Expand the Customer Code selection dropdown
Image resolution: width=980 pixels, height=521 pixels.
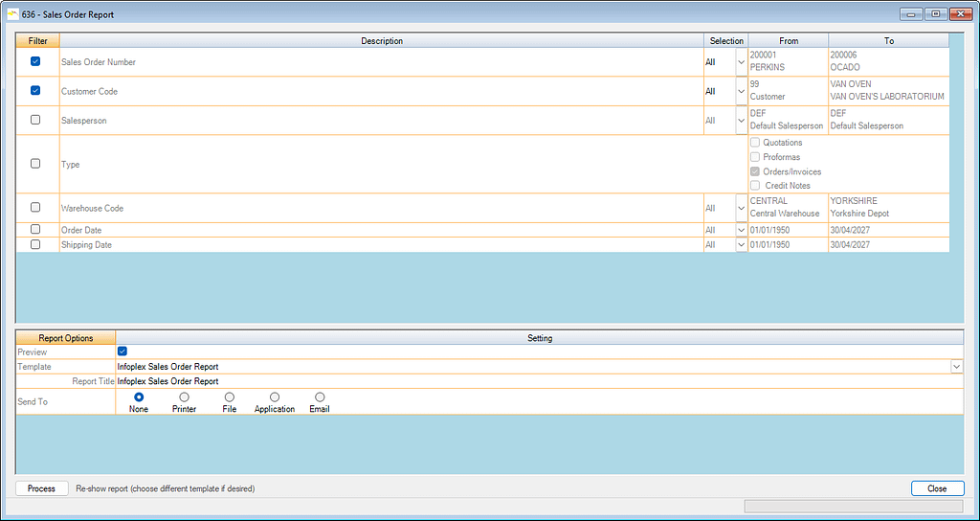point(741,92)
